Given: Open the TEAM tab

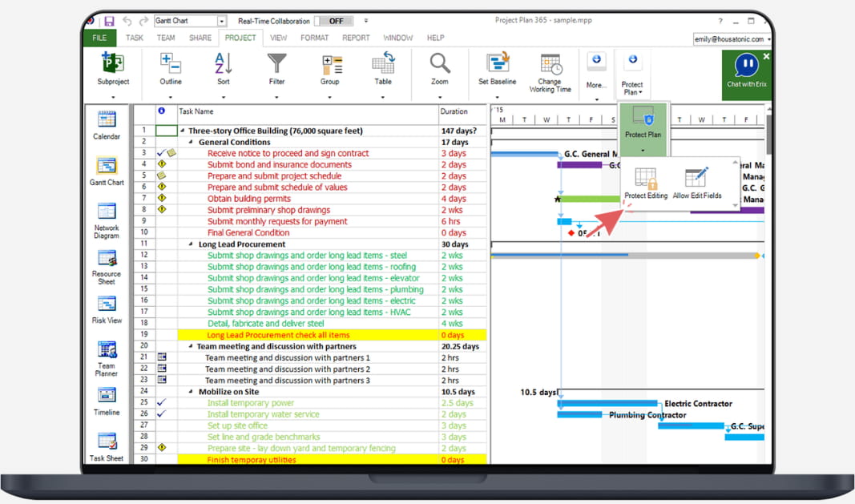Looking at the screenshot, I should coord(166,38).
